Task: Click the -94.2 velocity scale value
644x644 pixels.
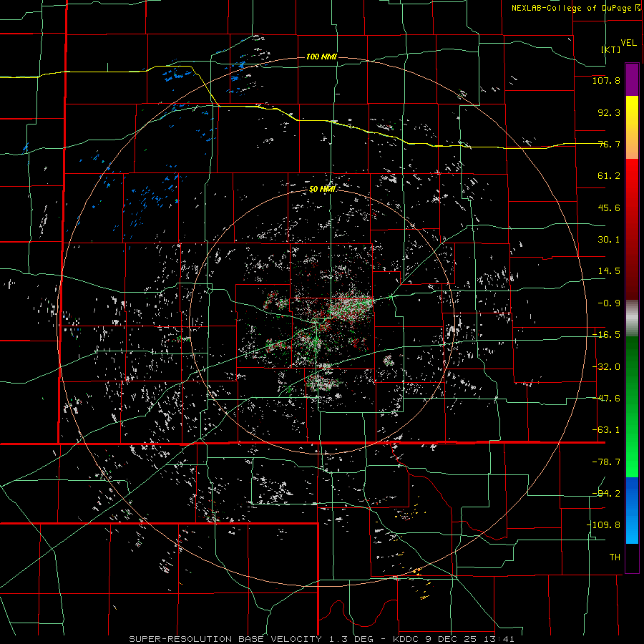Action: click(606, 494)
